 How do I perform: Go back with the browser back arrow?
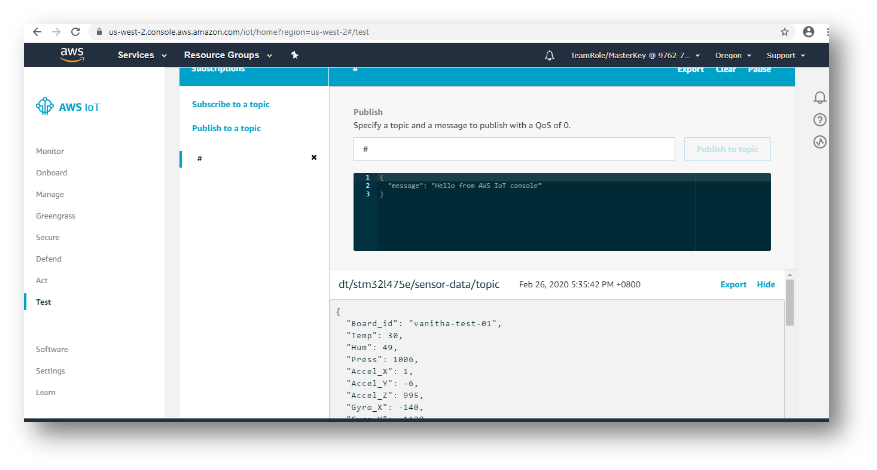click(x=37, y=32)
